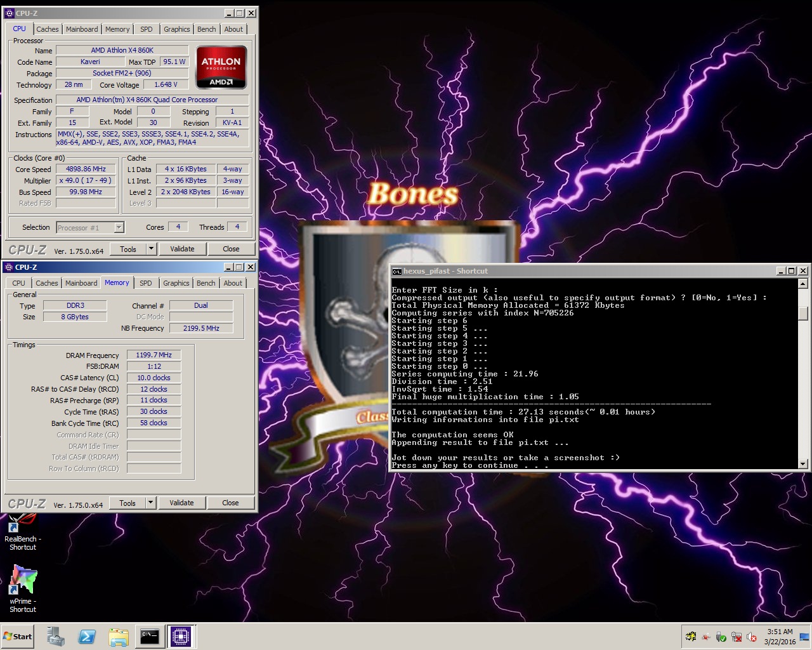Select the CPU-Z taskbar icon

[x=181, y=636]
